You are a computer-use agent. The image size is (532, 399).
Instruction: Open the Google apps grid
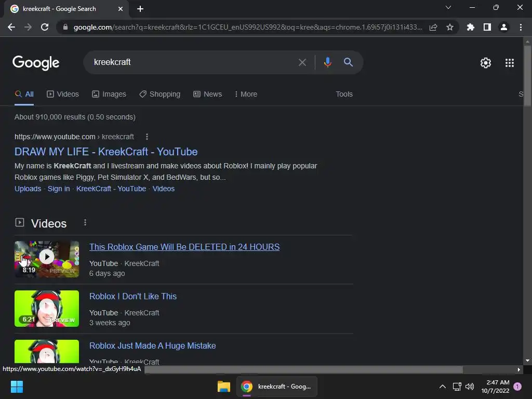coord(510,63)
